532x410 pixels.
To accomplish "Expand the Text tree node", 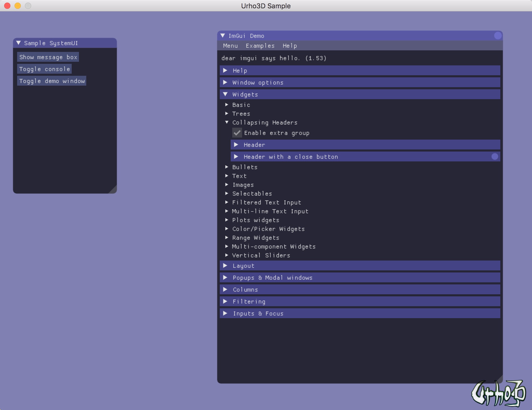I will click(227, 176).
